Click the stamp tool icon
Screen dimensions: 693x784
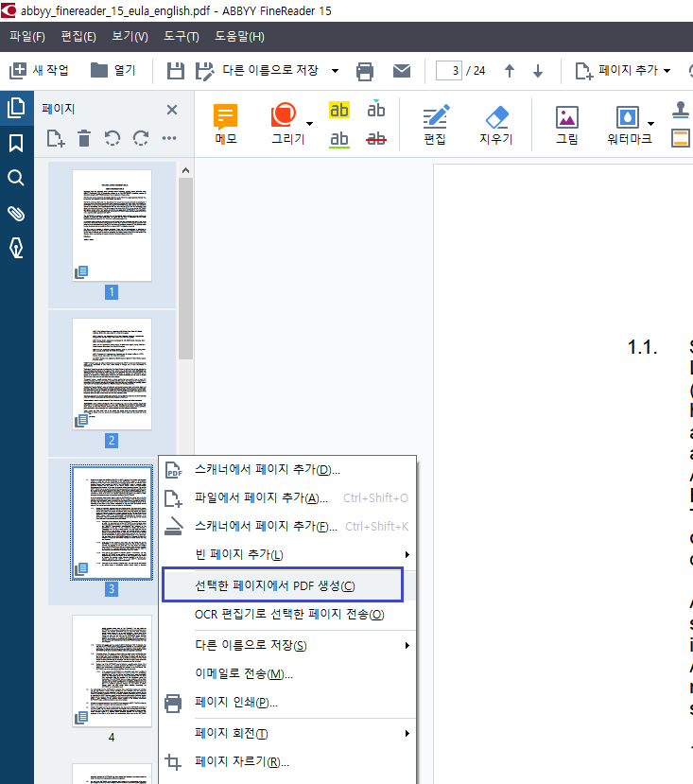(x=681, y=110)
